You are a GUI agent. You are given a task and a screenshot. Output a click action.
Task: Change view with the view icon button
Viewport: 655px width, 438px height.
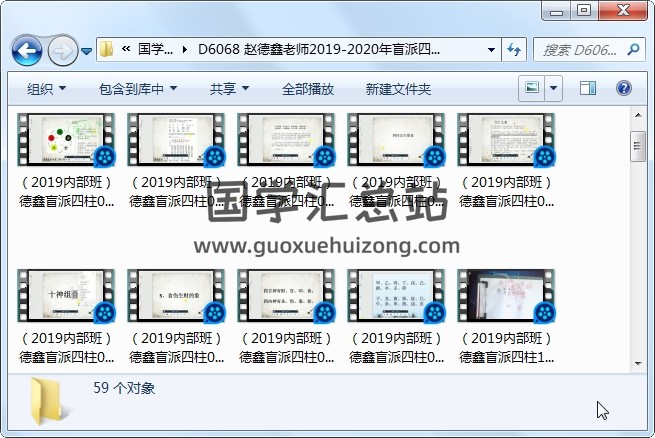(532, 88)
